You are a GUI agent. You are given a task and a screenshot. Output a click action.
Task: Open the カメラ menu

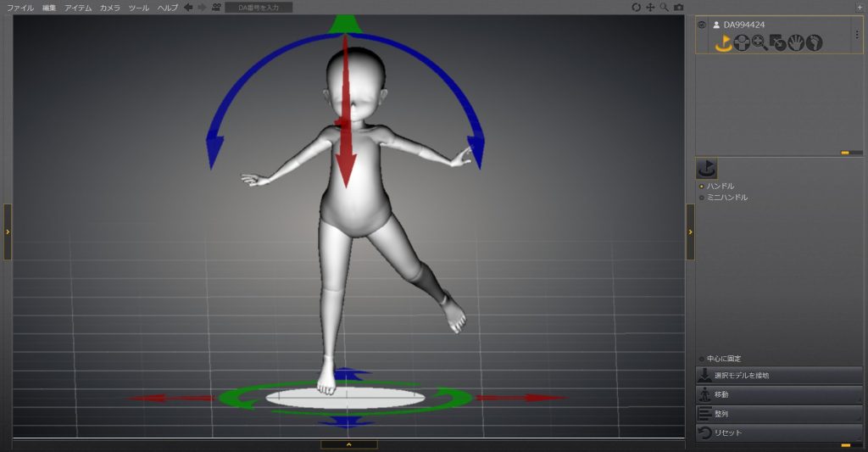[x=109, y=7]
